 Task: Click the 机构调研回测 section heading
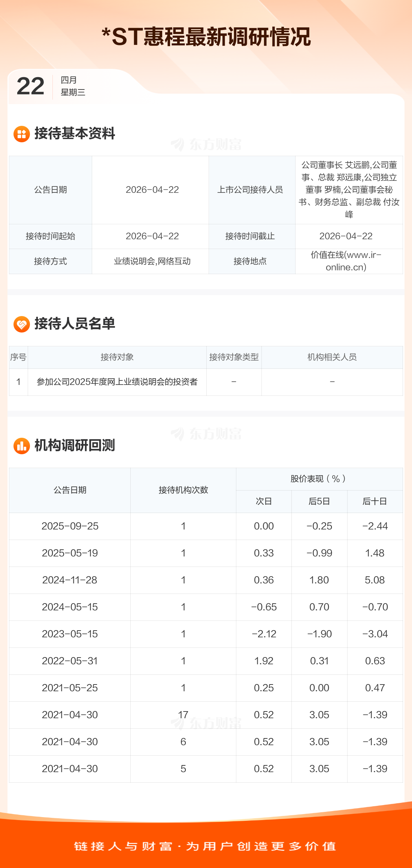[75, 445]
